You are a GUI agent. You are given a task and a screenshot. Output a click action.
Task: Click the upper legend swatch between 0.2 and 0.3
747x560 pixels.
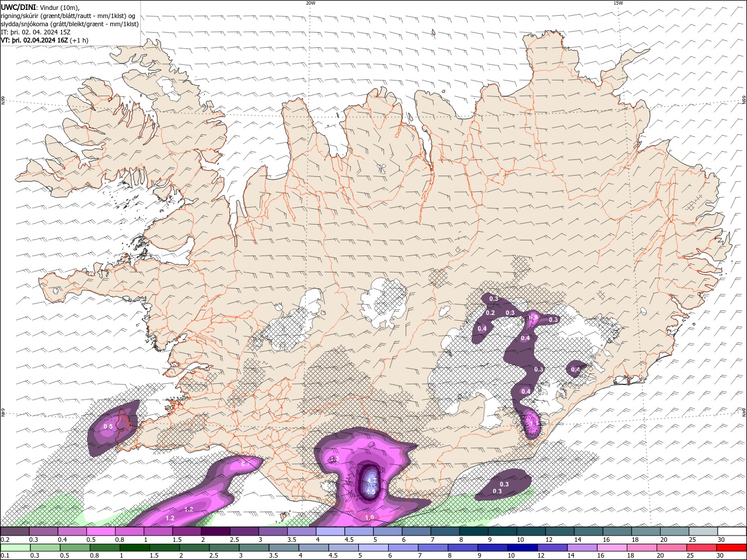pyautogui.click(x=15, y=531)
